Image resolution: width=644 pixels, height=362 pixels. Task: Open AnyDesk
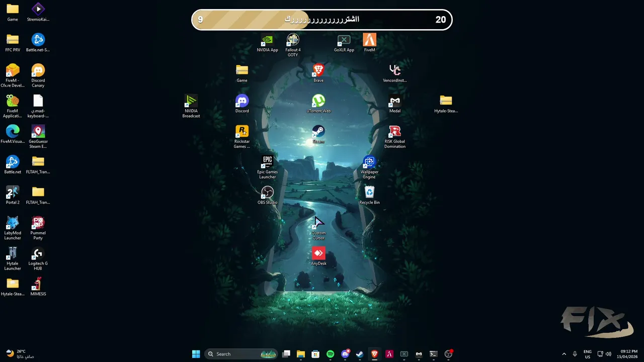[x=318, y=256]
